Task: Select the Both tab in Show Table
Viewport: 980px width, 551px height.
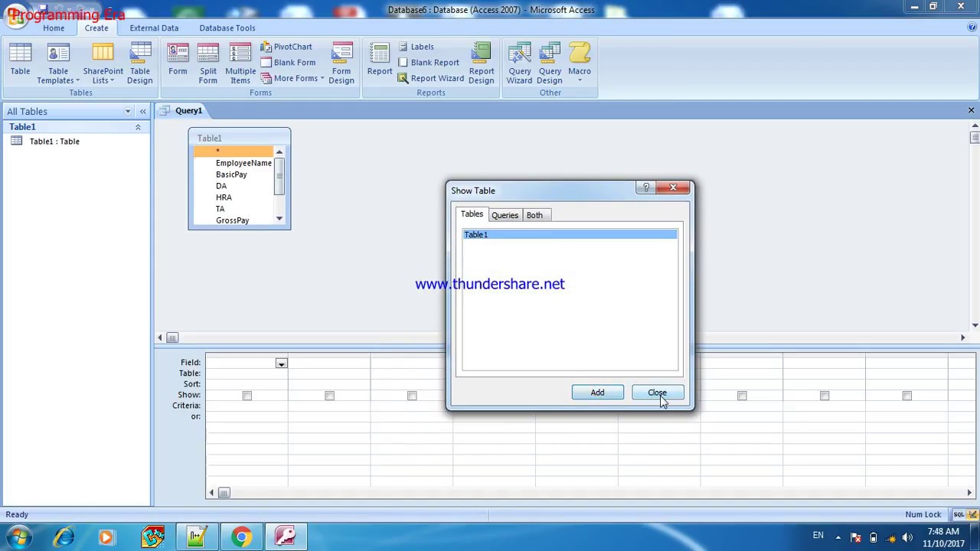Action: tap(534, 215)
